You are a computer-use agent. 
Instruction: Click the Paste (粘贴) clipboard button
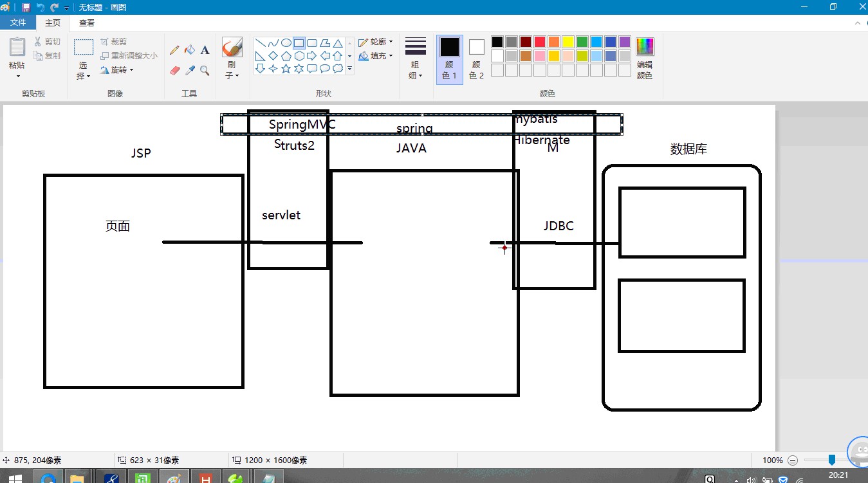click(17, 48)
